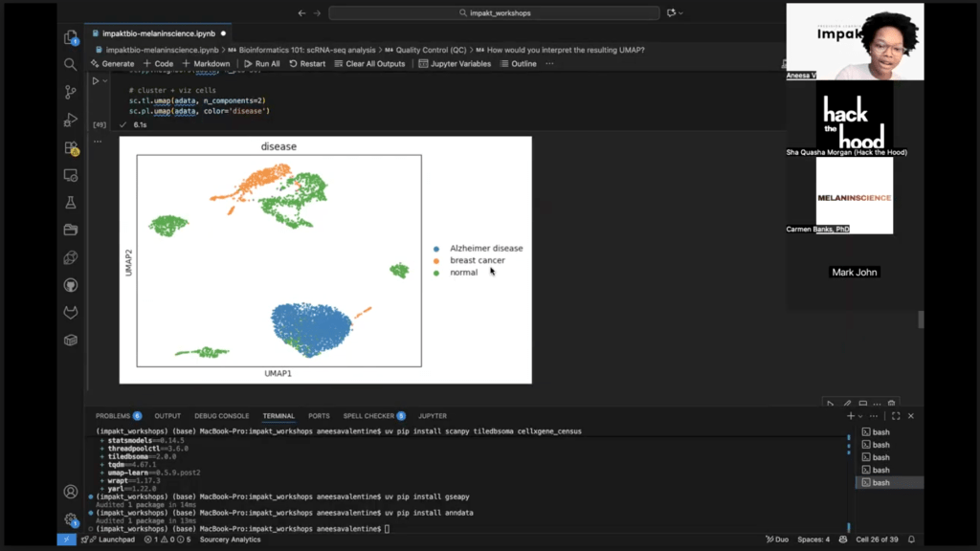The image size is (980, 551).
Task: Click Run All in notebook toolbar
Action: coord(261,64)
